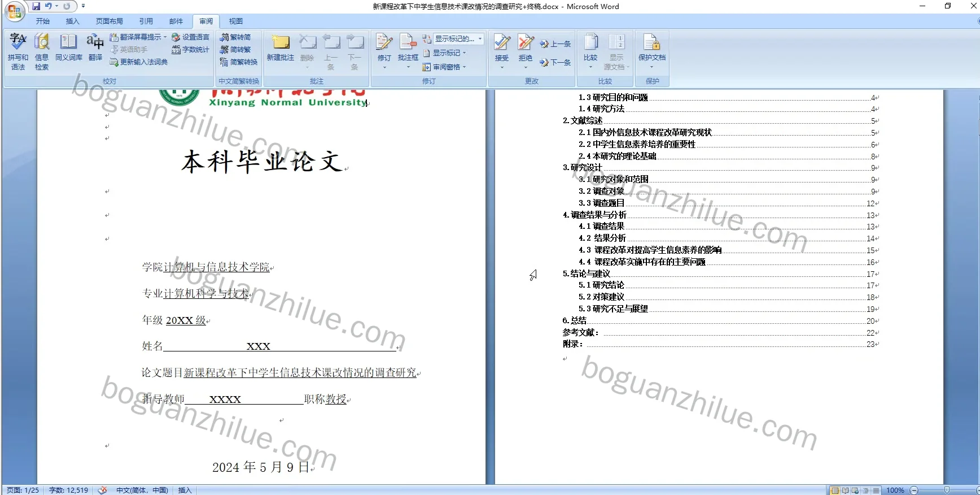The width and height of the screenshot is (980, 495).
Task: Click zoom out minus button
Action: tap(914, 490)
